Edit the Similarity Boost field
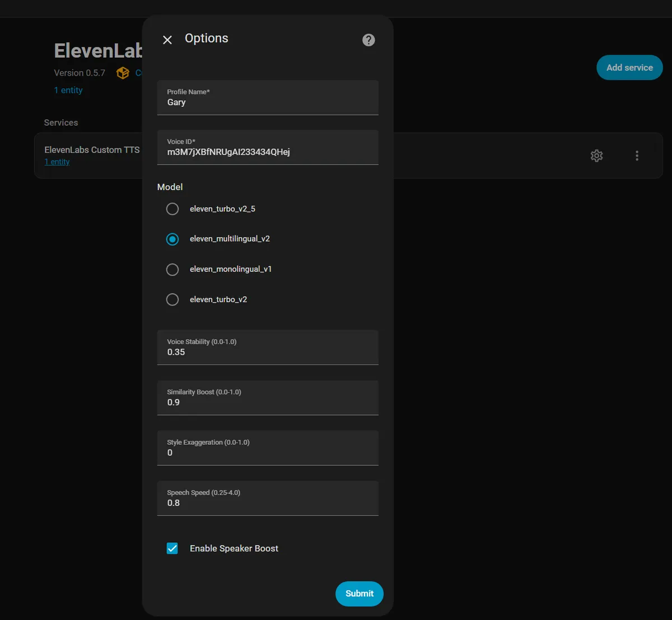This screenshot has width=672, height=620. pyautogui.click(x=268, y=398)
